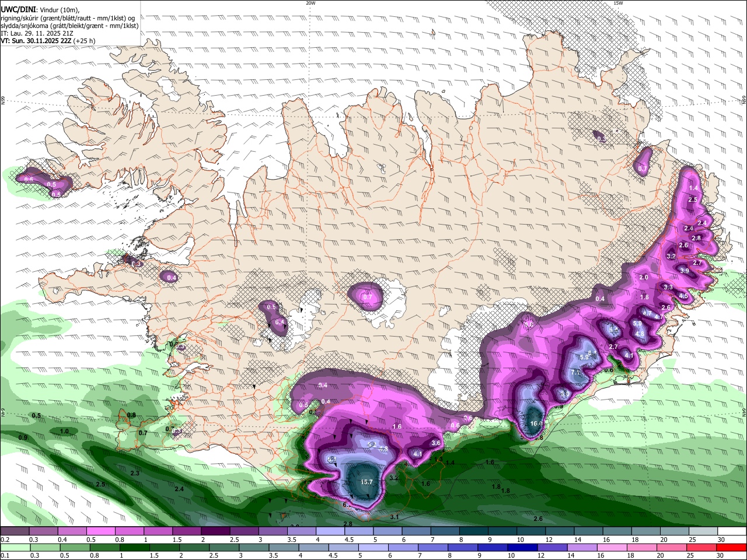Viewport: 747px width, 560px height.
Task: Pick the dark teal swatch between 9 and 10
Action: click(x=502, y=531)
